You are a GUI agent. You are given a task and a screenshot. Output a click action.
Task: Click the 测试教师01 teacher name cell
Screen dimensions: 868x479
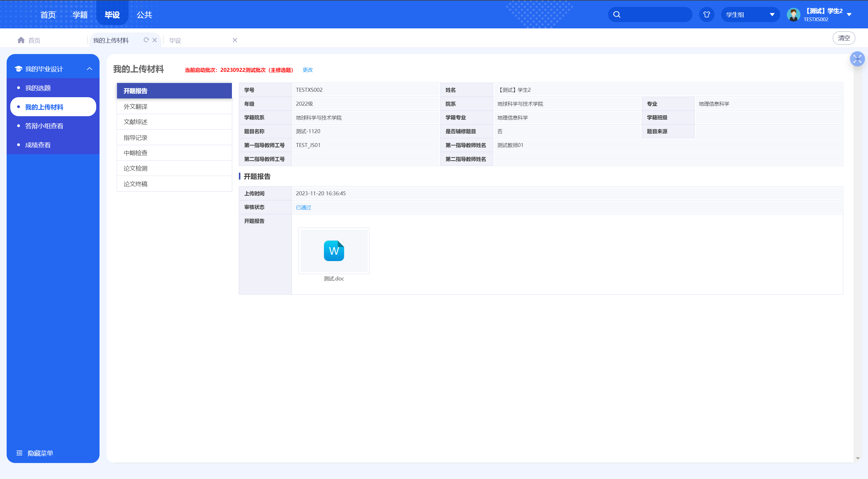click(x=510, y=145)
